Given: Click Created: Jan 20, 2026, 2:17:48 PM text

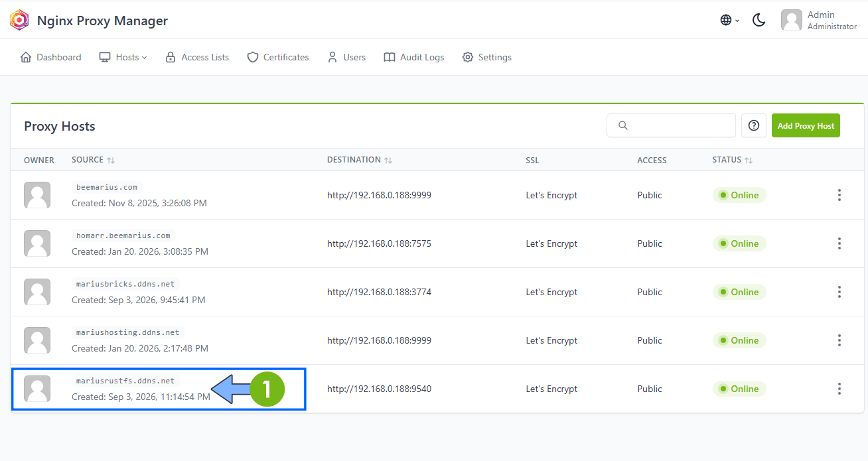Looking at the screenshot, I should [140, 348].
